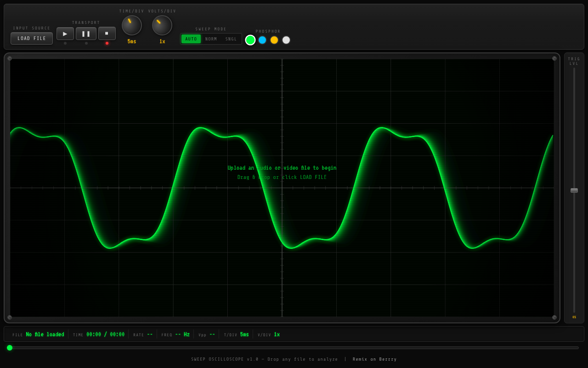Select SNGL sweep mode
Viewport: 588px width, 368px height.
point(231,39)
